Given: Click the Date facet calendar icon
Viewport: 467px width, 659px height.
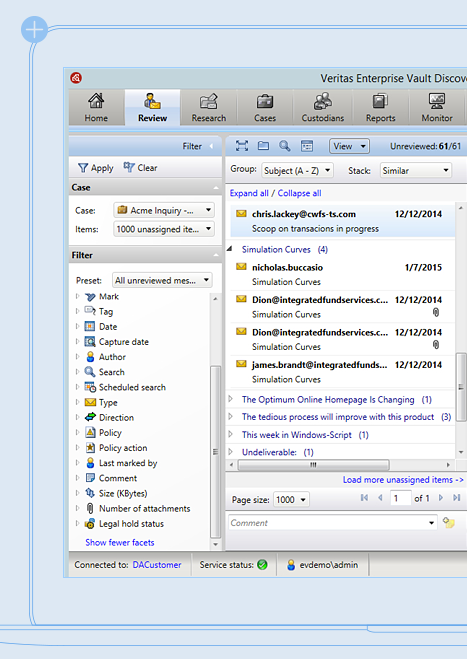Looking at the screenshot, I should tap(90, 327).
